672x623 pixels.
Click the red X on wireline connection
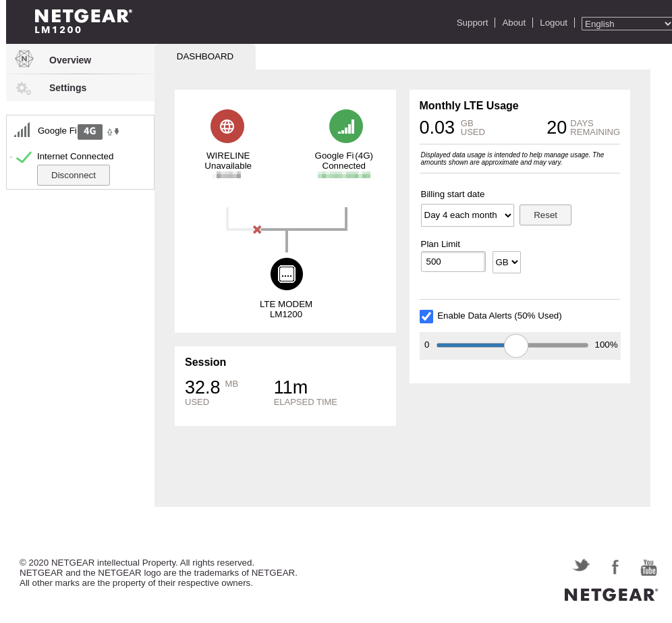pos(257,229)
